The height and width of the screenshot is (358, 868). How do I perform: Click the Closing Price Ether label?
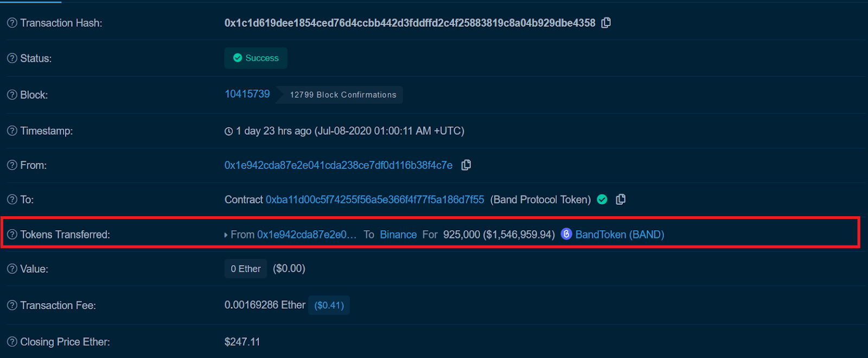[65, 342]
